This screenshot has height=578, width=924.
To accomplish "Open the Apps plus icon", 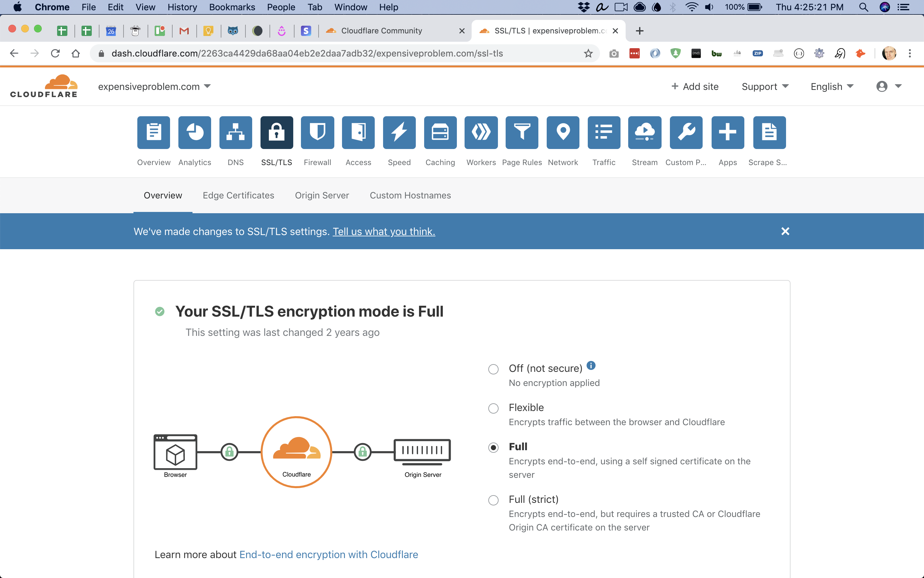I will [x=728, y=132].
